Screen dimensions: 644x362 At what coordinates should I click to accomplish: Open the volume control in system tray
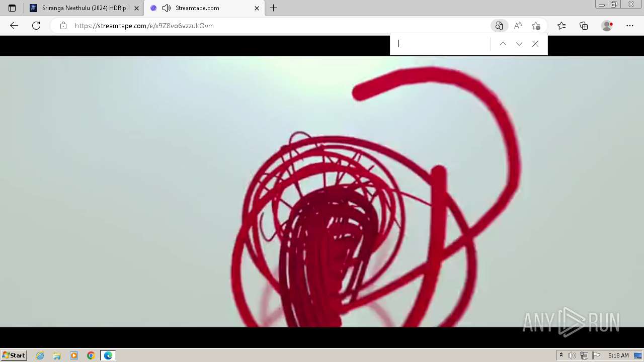[x=572, y=355]
